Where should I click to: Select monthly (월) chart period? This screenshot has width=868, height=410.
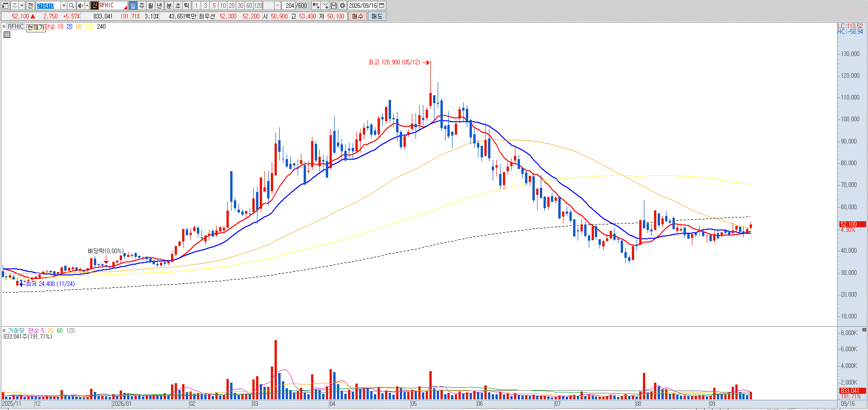click(x=151, y=6)
